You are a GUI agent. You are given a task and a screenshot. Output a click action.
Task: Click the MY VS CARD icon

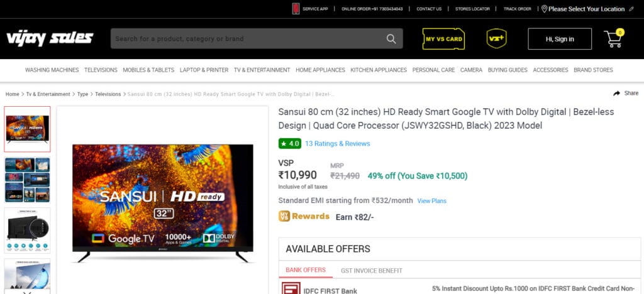coord(443,38)
